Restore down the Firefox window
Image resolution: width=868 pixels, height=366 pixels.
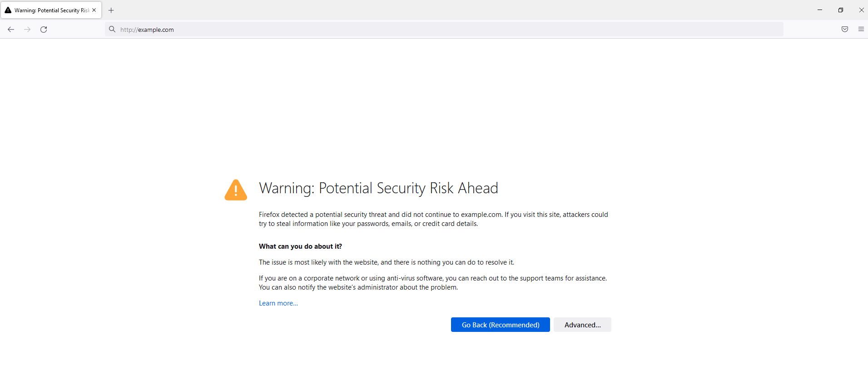pos(841,10)
